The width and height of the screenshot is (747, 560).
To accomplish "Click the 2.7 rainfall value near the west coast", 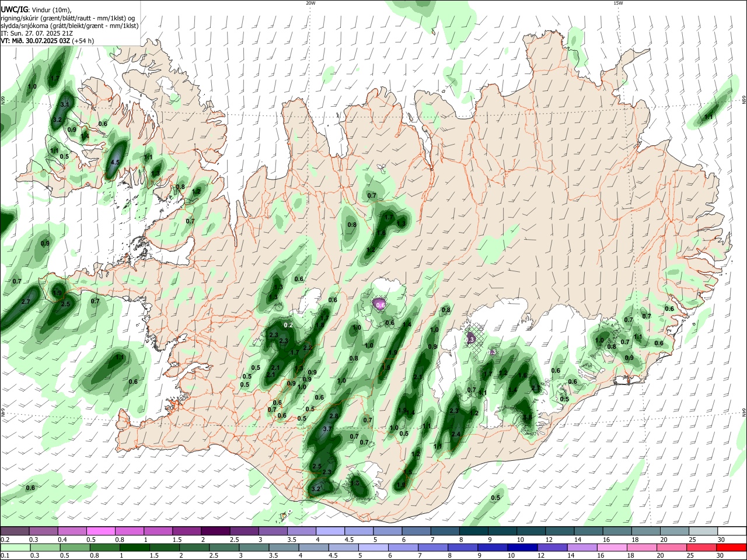I will 26,302.
